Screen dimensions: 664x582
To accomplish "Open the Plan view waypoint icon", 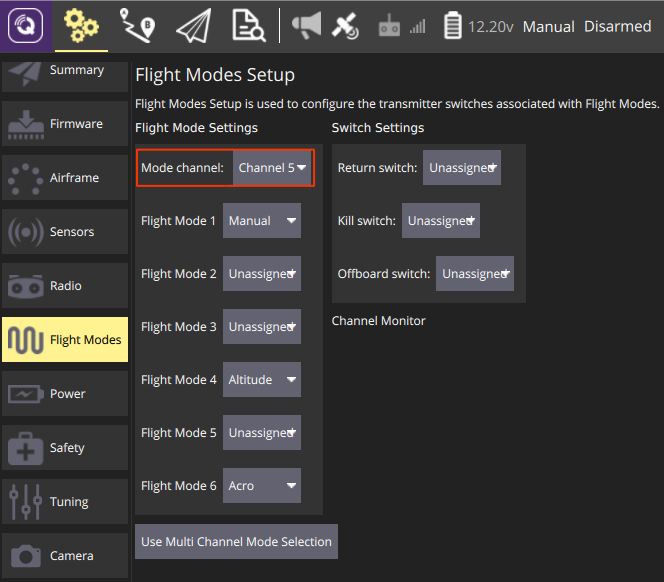I will pyautogui.click(x=137, y=26).
